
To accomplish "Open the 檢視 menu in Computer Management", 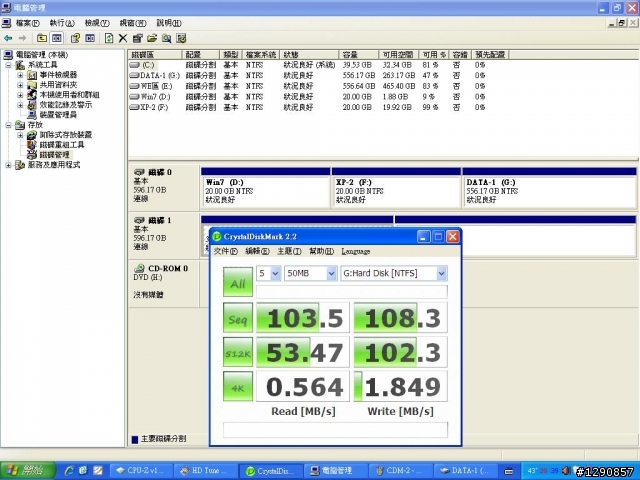I will pos(97,23).
